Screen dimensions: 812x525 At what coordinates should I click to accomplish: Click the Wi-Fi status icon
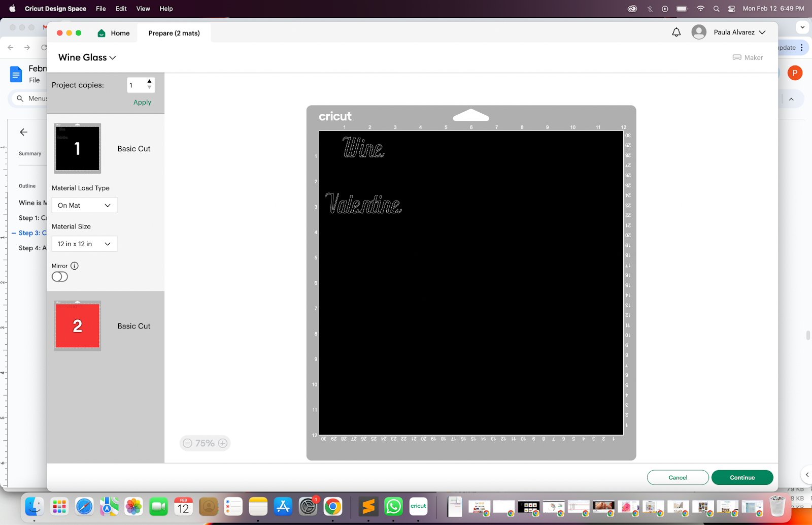(x=700, y=9)
